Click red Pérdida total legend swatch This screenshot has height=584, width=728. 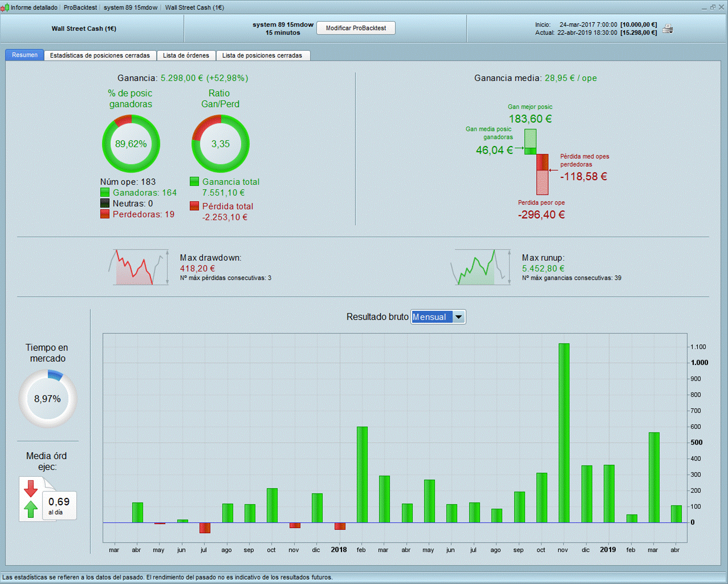tap(194, 206)
